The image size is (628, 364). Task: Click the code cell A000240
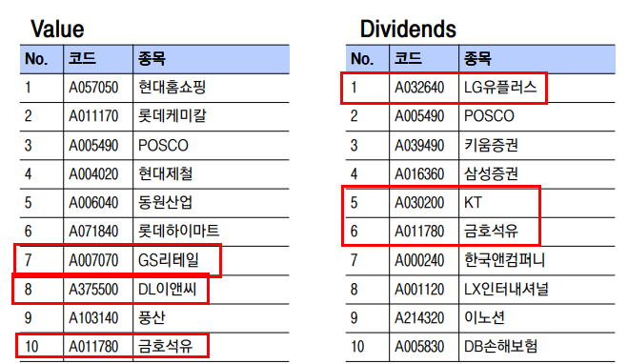pos(419,260)
